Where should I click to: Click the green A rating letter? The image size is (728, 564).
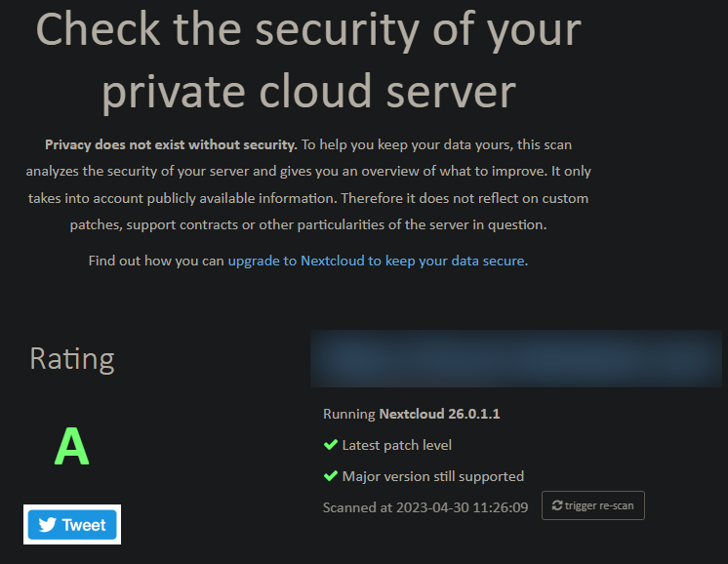click(x=71, y=447)
